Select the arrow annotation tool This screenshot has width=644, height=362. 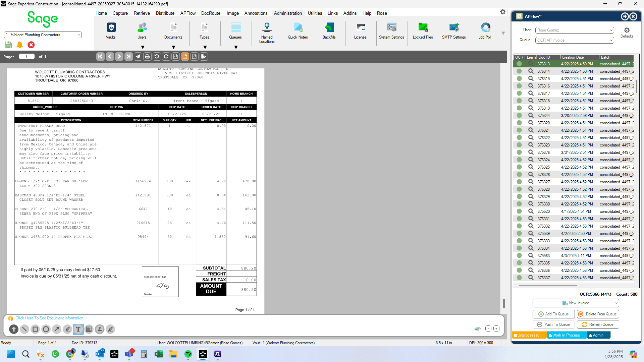pos(57,329)
